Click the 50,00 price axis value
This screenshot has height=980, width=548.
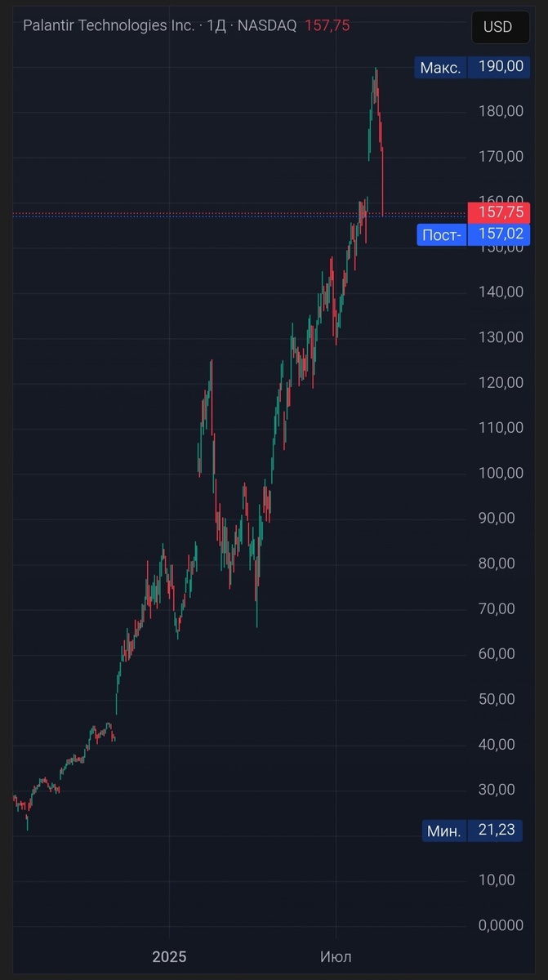497,699
